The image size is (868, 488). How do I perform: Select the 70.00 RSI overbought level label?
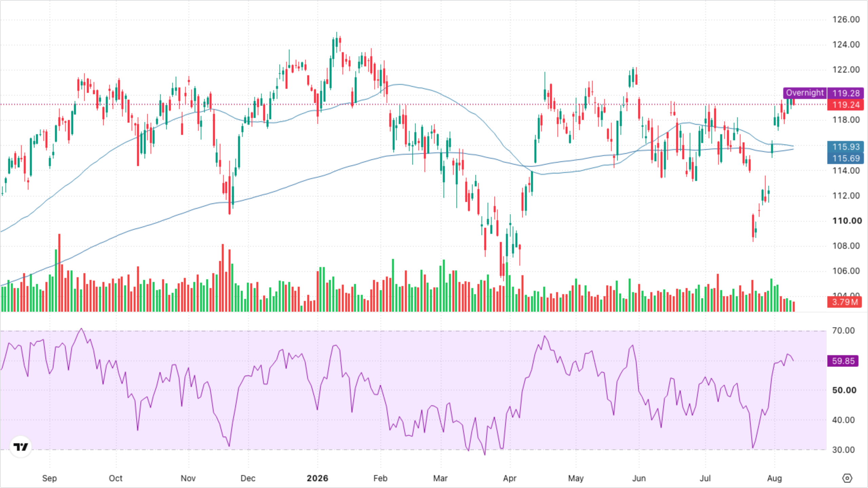843,330
